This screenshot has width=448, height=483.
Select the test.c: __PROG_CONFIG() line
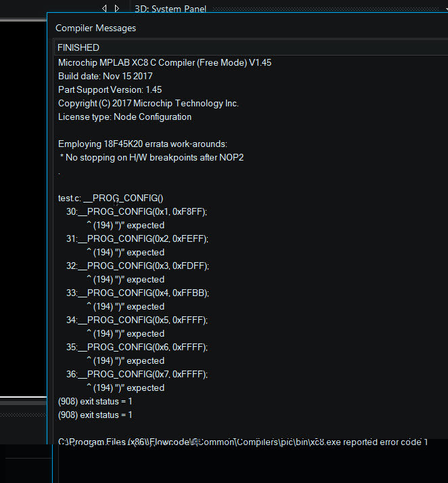pyautogui.click(x=111, y=198)
